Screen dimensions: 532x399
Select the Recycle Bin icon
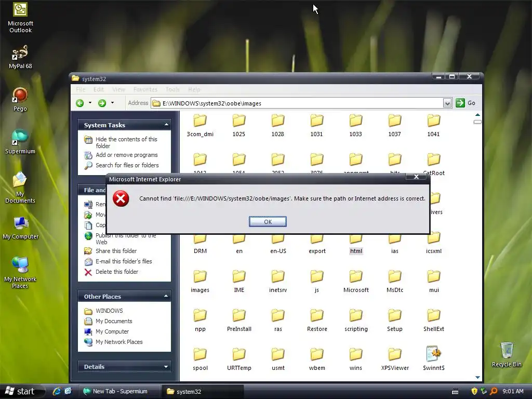[507, 354]
